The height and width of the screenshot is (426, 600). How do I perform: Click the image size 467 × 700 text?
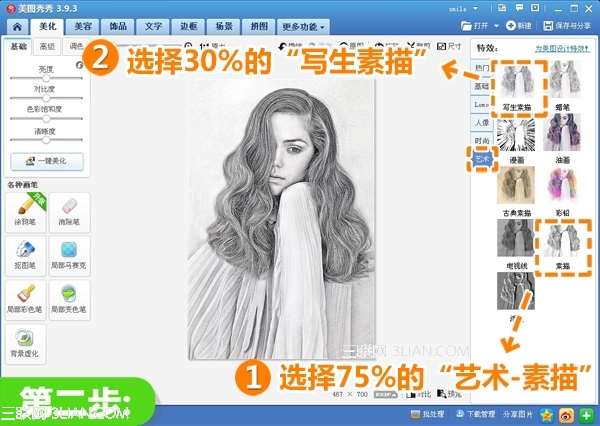coord(350,394)
